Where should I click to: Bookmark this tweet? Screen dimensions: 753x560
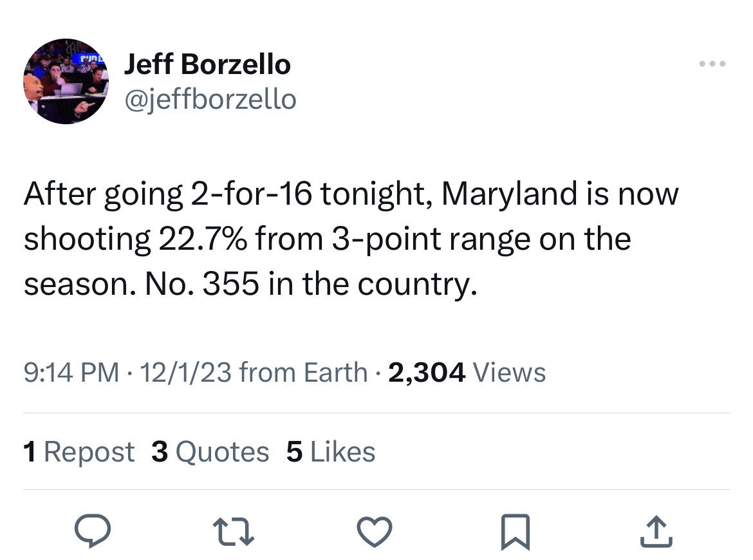click(516, 532)
